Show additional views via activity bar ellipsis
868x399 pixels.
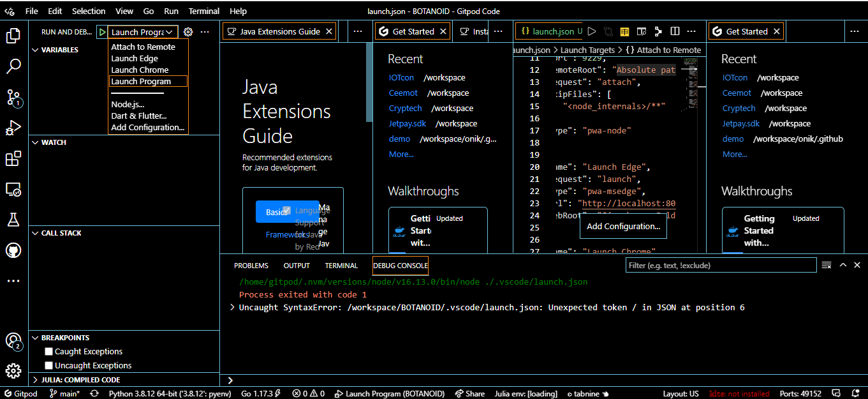pos(13,280)
